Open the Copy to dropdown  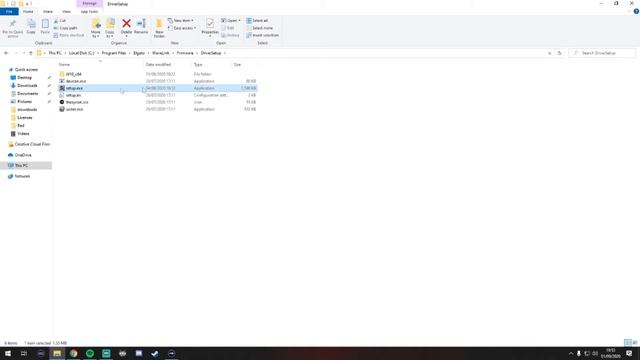(110, 29)
